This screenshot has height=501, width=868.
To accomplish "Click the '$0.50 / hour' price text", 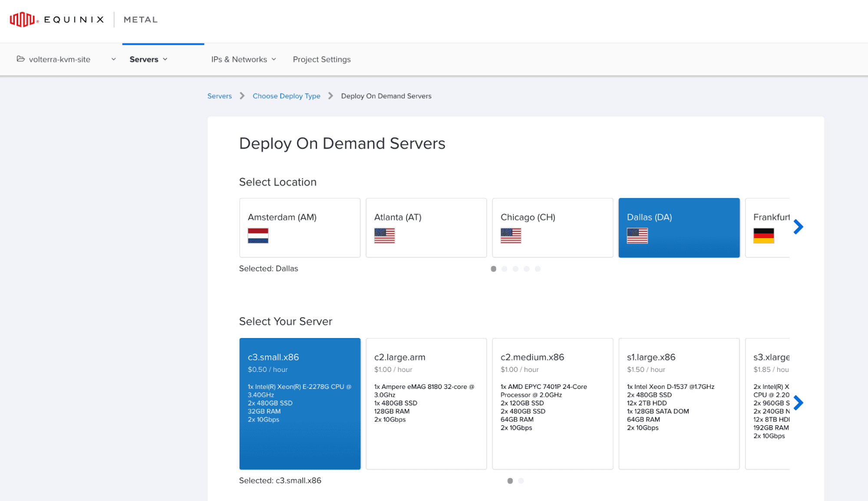I will [x=267, y=369].
